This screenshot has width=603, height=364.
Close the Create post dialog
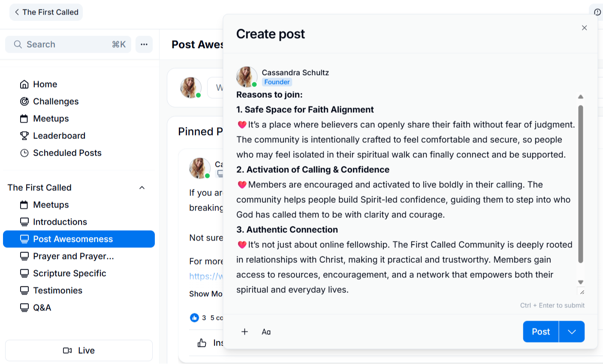(x=584, y=28)
